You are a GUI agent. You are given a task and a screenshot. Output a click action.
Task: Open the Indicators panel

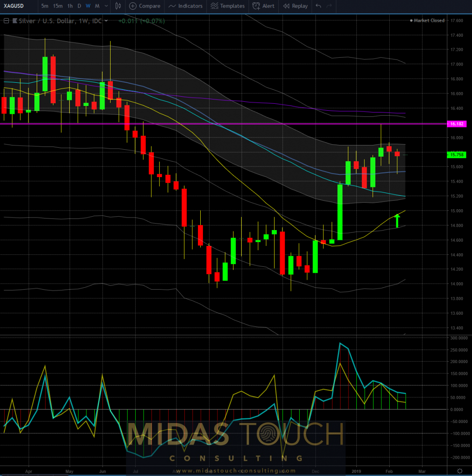pyautogui.click(x=185, y=6)
